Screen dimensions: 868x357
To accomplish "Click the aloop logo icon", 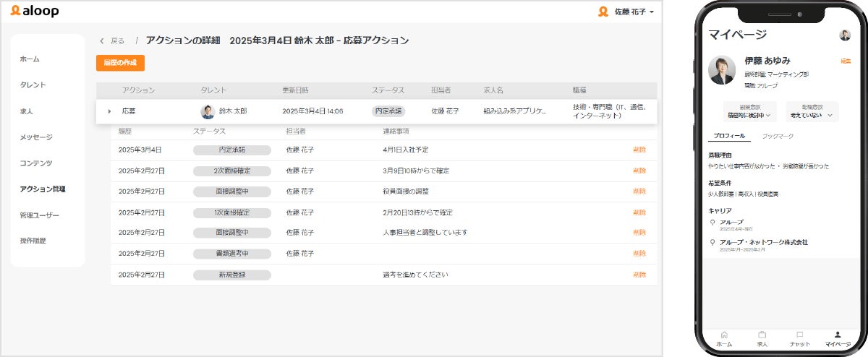I will [x=15, y=11].
